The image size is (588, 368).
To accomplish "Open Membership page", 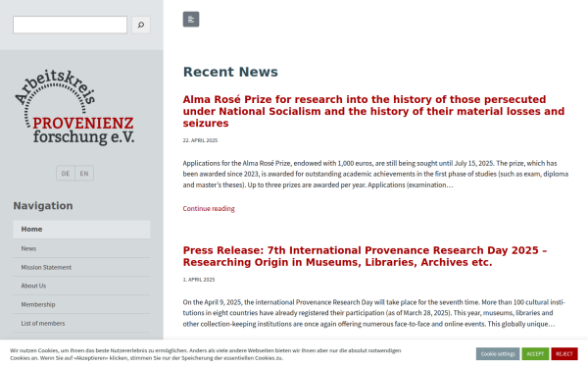I will click(x=81, y=304).
